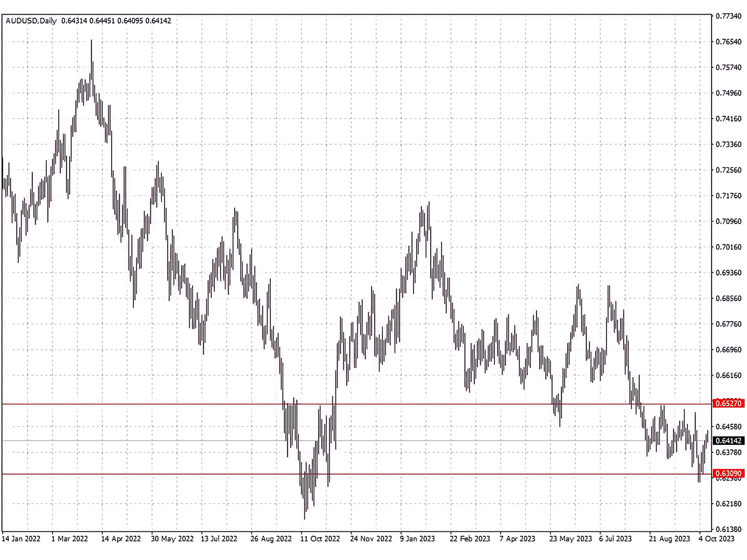Click the 11 Oct 2022 date label

click(321, 538)
